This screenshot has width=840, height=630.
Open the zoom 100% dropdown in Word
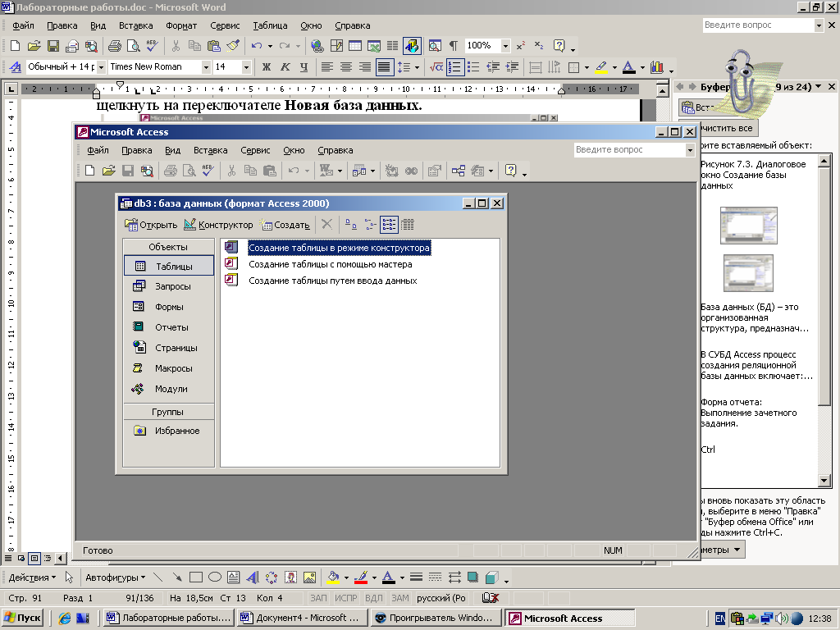505,46
